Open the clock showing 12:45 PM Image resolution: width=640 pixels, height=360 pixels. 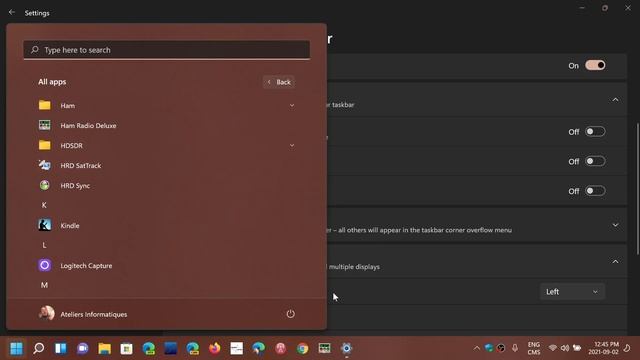[603, 348]
